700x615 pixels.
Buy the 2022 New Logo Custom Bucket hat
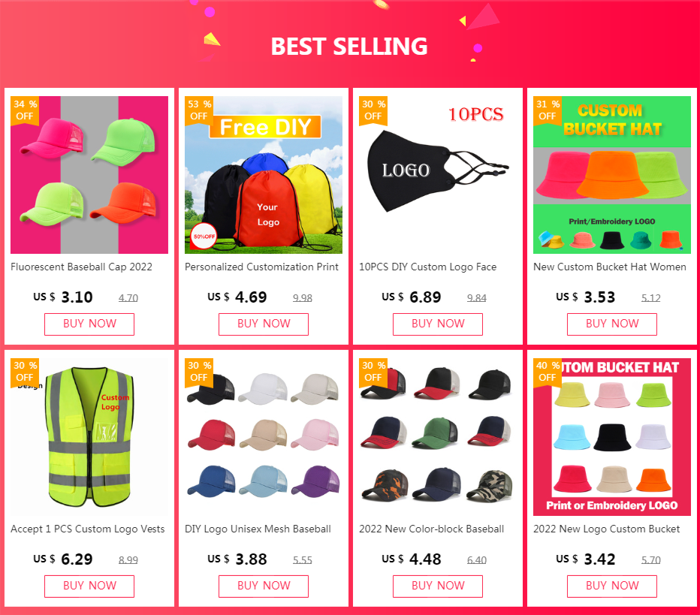coord(612,586)
